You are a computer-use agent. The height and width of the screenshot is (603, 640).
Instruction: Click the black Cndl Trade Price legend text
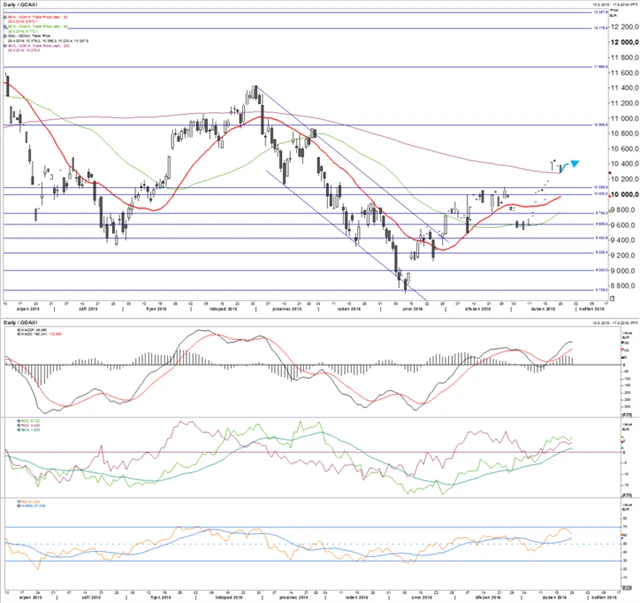click(x=29, y=36)
